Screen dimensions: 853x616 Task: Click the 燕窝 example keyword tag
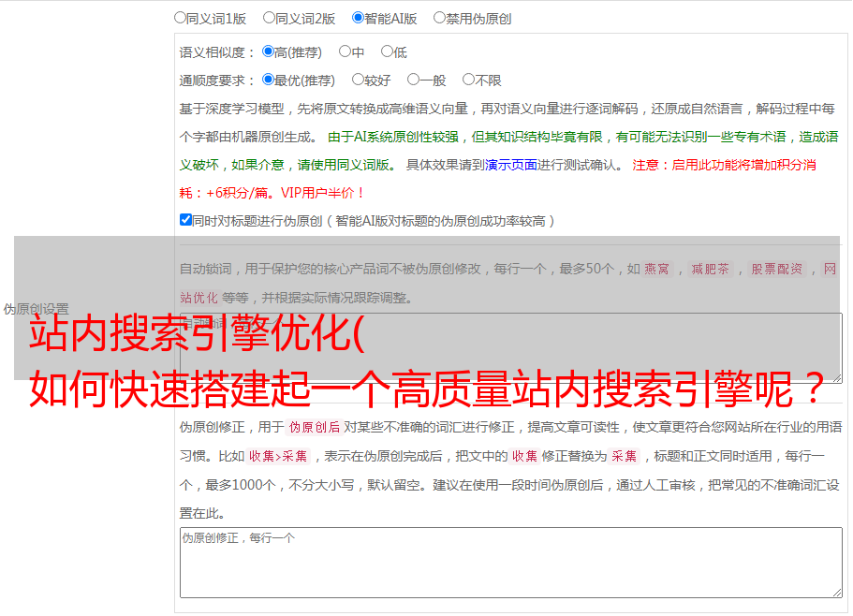point(656,269)
